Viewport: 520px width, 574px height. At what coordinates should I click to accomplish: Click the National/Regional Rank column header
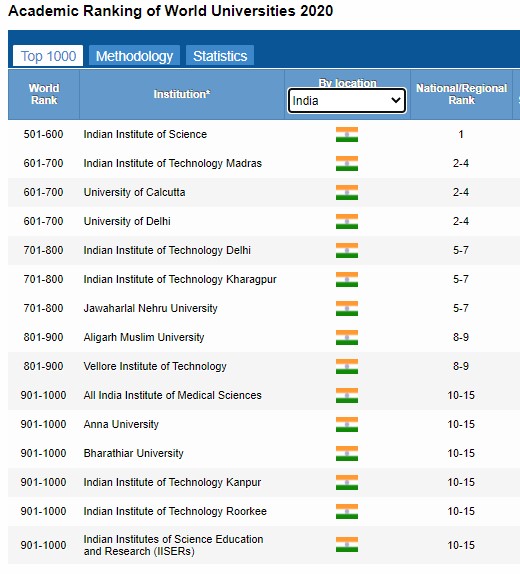[x=461, y=94]
